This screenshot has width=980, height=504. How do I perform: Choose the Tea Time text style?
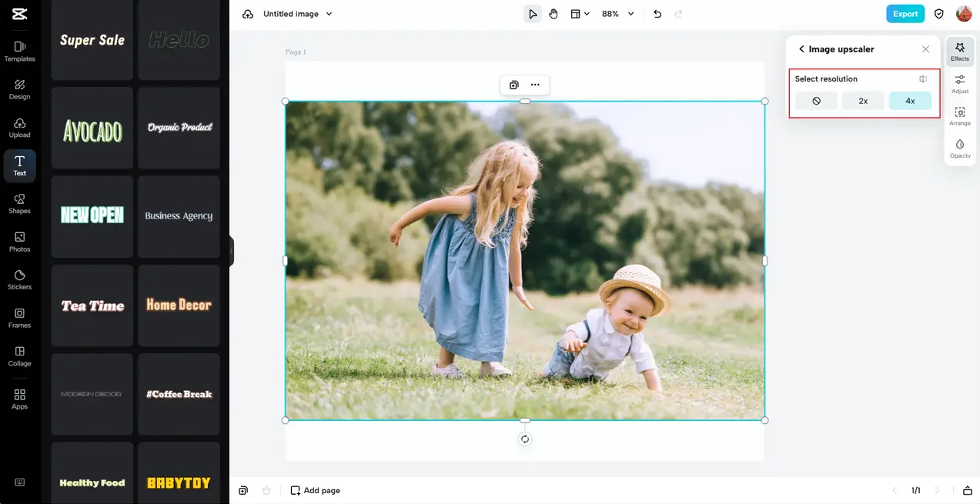coord(92,305)
